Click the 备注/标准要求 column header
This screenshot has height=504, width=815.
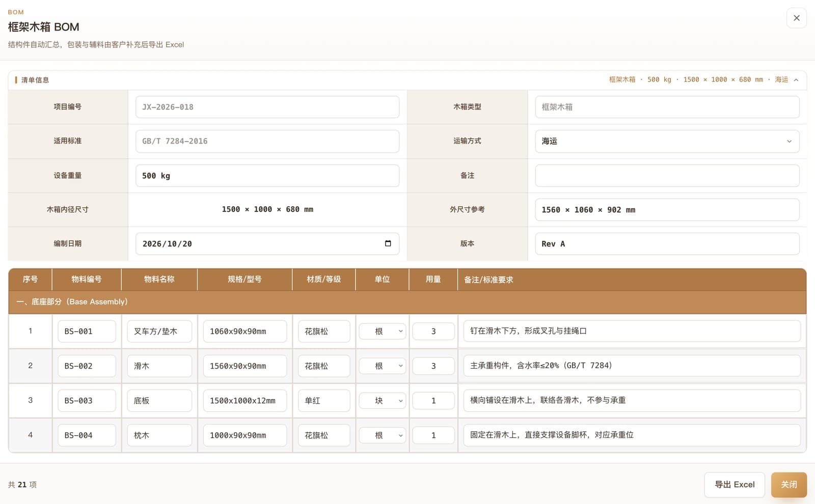click(x=632, y=279)
